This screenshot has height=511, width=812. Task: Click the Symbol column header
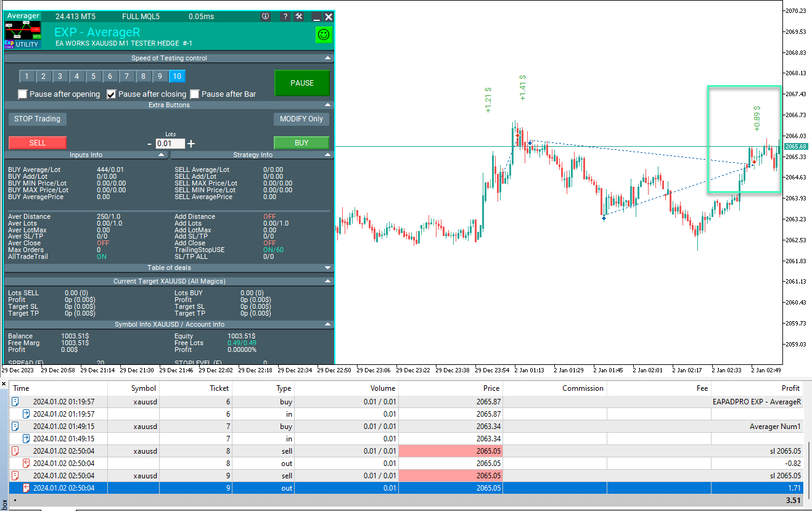click(x=143, y=388)
